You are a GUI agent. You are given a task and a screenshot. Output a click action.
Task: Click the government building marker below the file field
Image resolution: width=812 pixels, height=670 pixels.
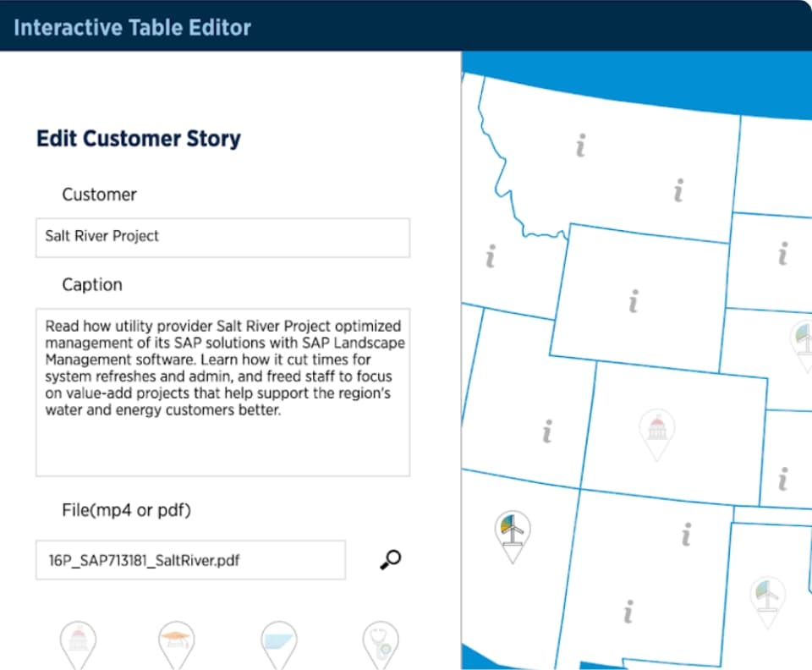click(x=79, y=643)
